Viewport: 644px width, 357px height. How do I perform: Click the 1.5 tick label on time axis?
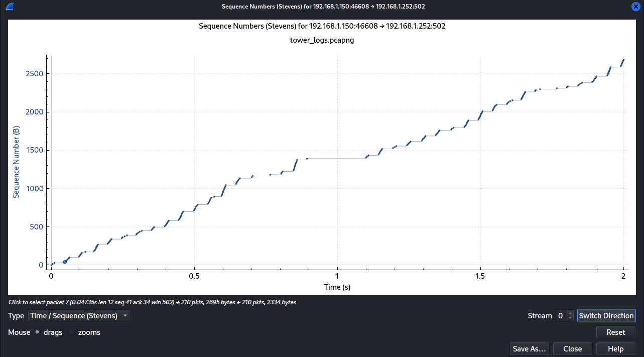click(x=480, y=277)
